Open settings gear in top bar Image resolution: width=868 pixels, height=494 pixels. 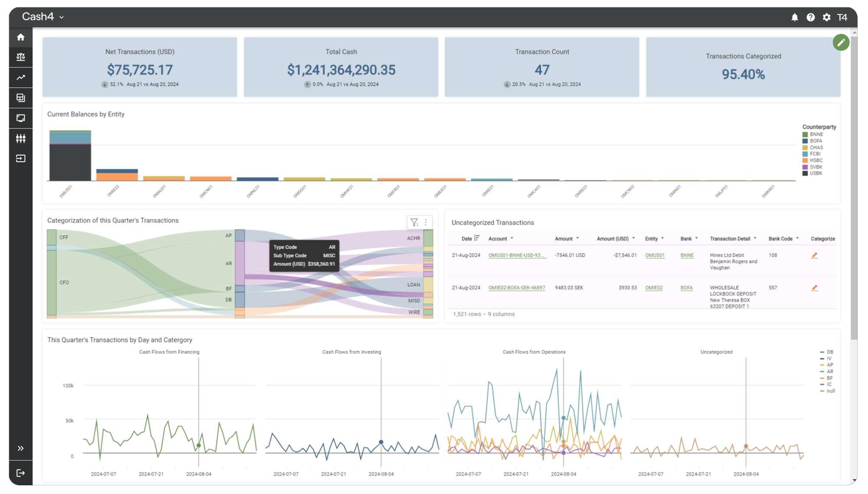pos(826,17)
